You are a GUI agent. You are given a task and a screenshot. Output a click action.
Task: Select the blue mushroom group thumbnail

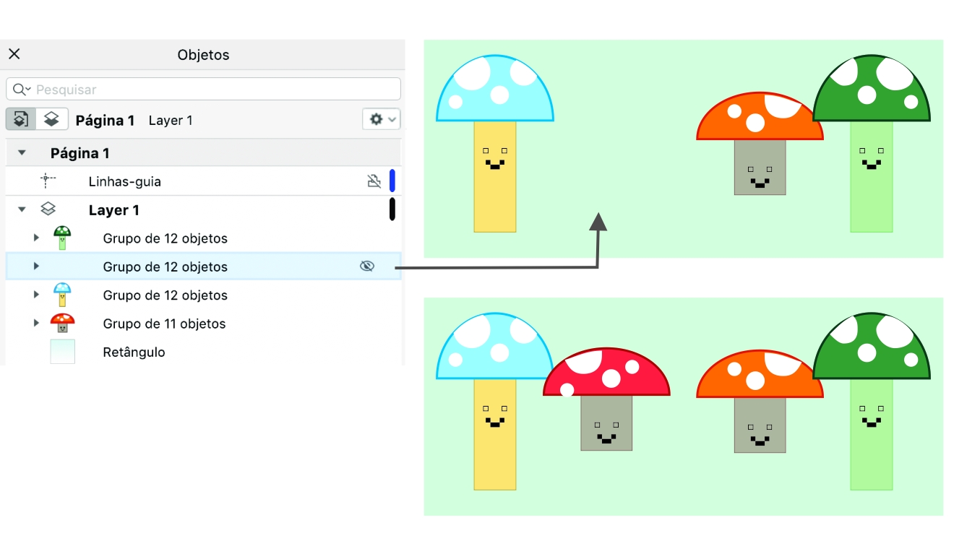(62, 295)
